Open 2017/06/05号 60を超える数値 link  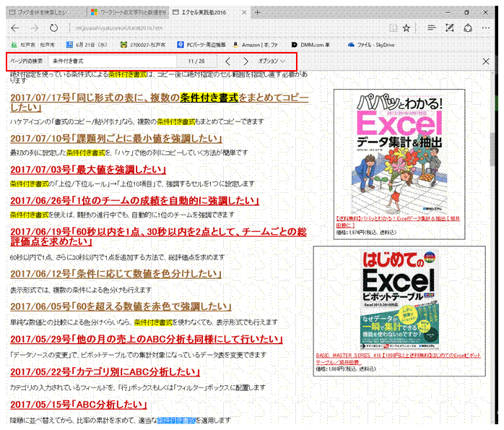121,306
